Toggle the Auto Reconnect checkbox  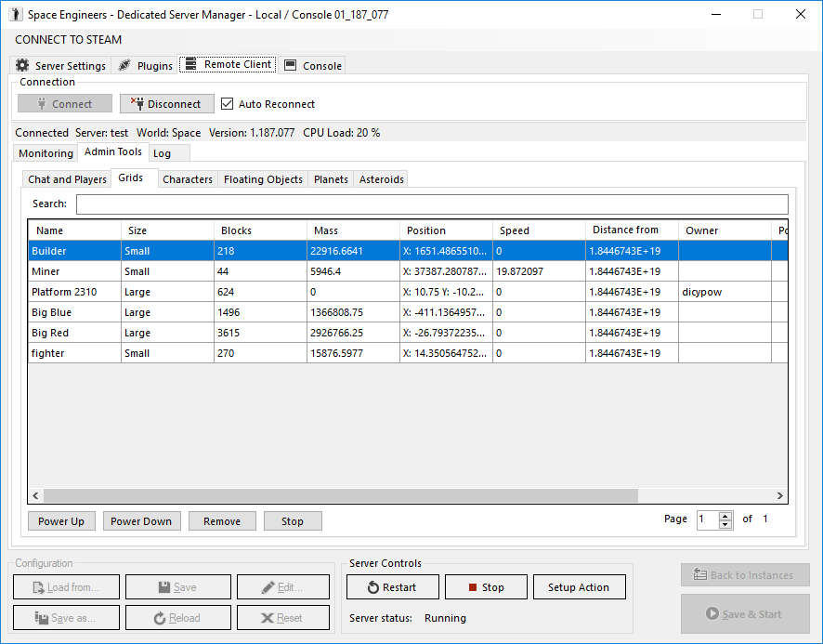click(227, 104)
